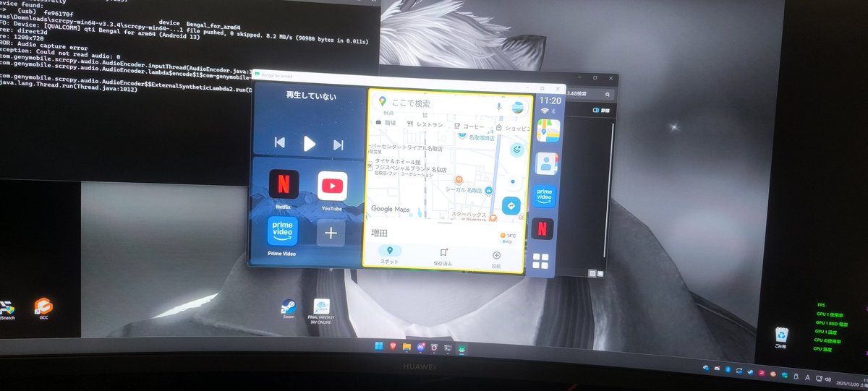Tap the スターバックス map label
This screenshot has height=391, width=868.
pos(470,215)
